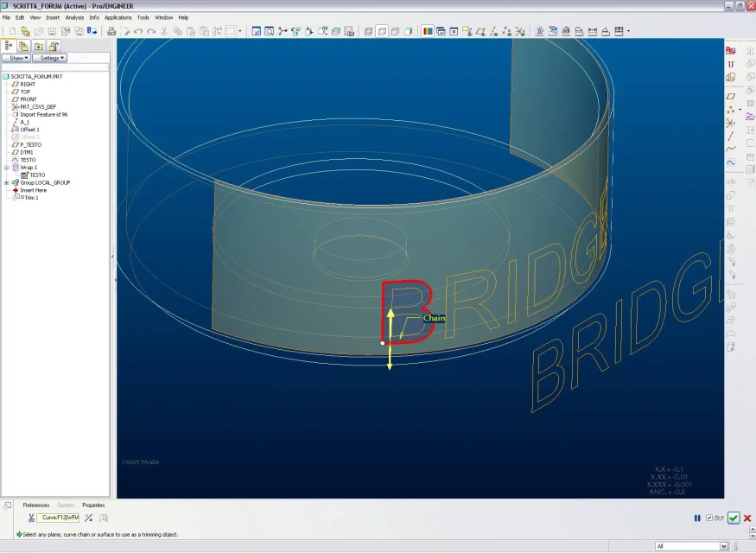
Task: Click the Chain label in the viewport
Action: [434, 318]
